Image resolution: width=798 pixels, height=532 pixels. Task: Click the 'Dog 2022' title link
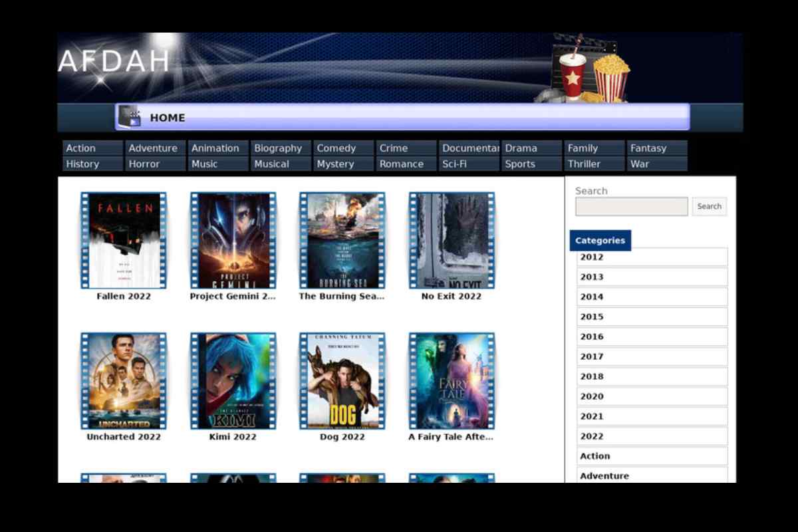tap(342, 437)
